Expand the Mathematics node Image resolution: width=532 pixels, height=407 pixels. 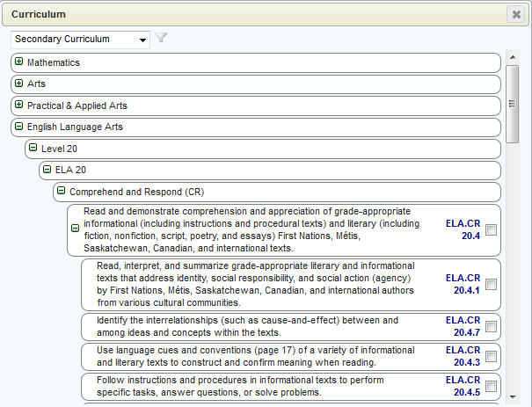pyautogui.click(x=19, y=62)
